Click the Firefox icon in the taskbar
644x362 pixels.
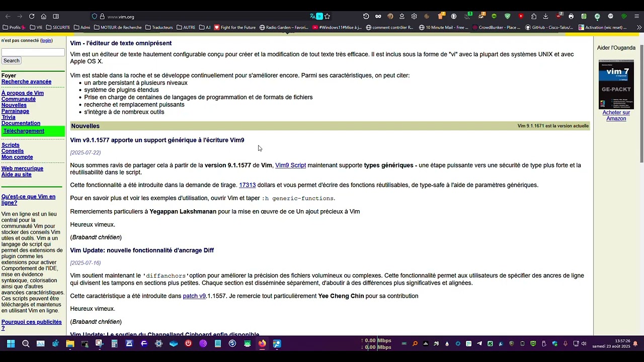(262, 344)
